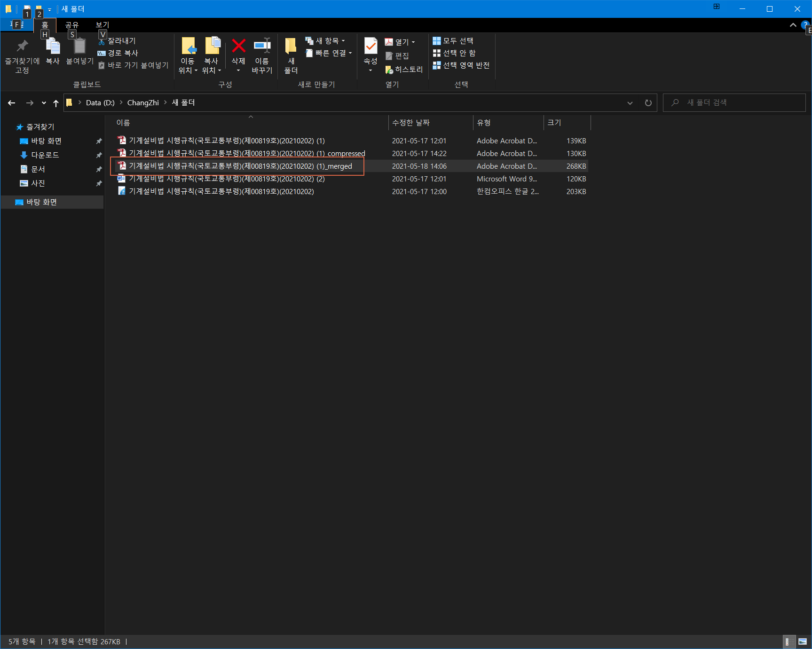
Task: Click the 붙여넣기 (Paste) ribbon icon
Action: coord(80,52)
